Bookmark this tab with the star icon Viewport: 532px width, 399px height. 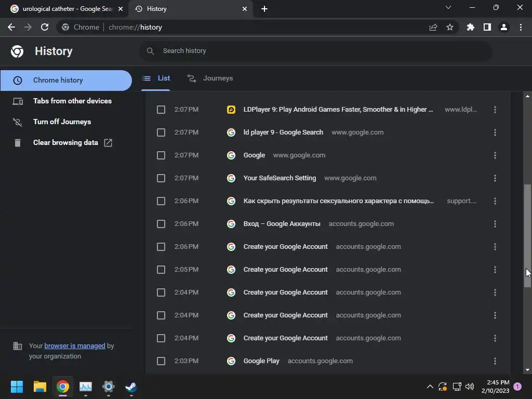click(450, 27)
